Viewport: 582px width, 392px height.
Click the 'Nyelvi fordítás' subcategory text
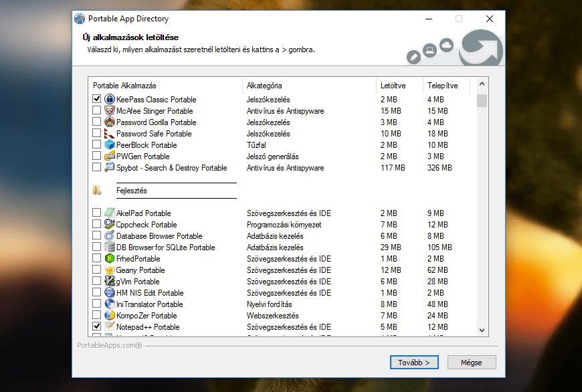coord(270,304)
